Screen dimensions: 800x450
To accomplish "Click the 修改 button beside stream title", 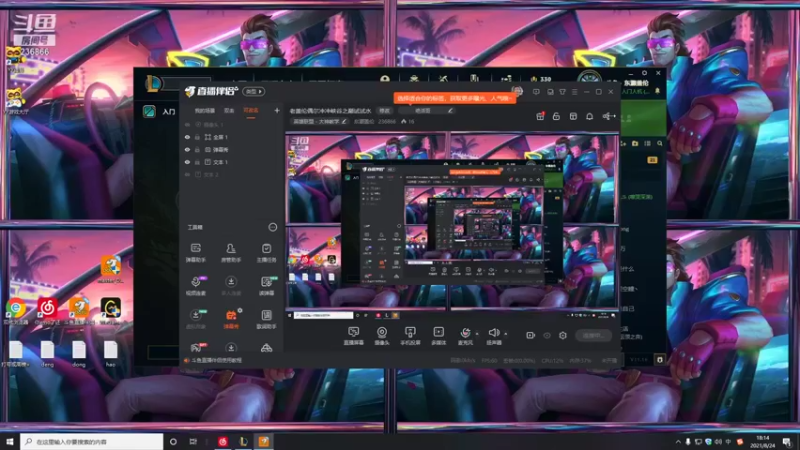I will click(x=384, y=111).
